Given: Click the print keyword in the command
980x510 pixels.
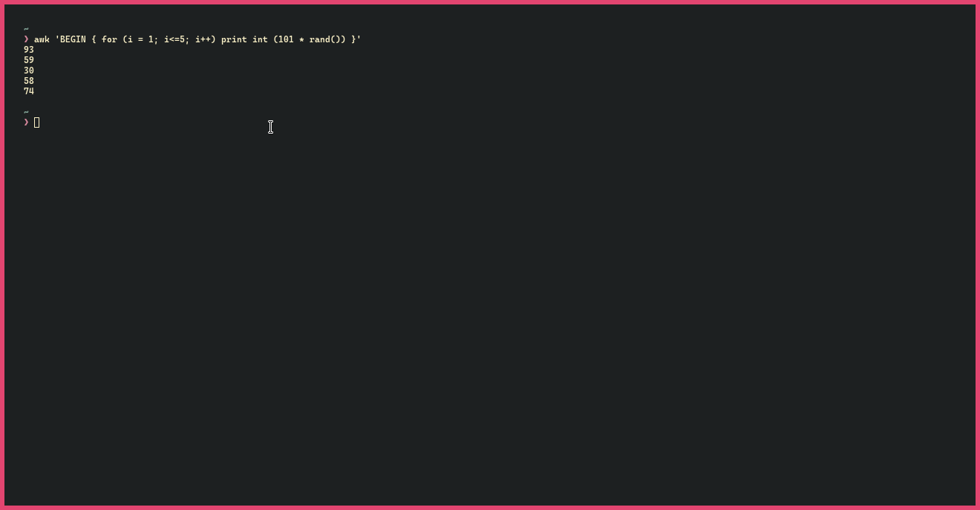Looking at the screenshot, I should (234, 39).
